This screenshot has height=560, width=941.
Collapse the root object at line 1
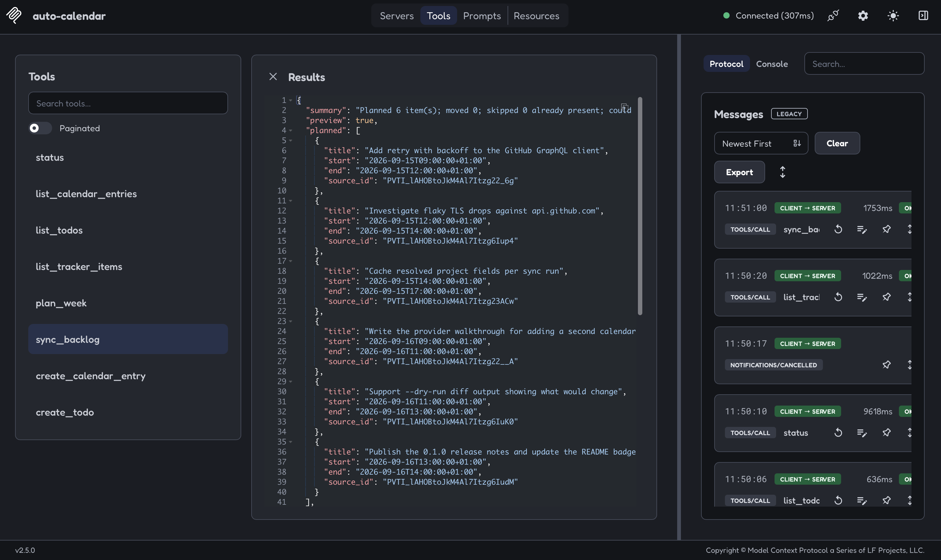(291, 100)
